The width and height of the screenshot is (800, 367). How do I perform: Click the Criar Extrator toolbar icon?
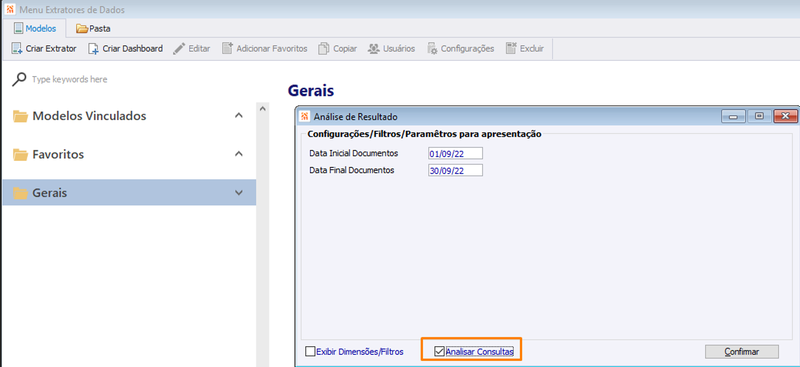(17, 48)
